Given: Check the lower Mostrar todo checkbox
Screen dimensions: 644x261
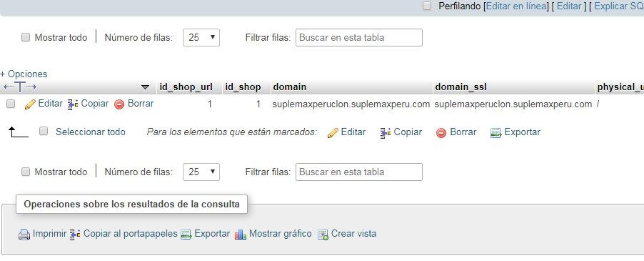Looking at the screenshot, I should click(x=26, y=172).
